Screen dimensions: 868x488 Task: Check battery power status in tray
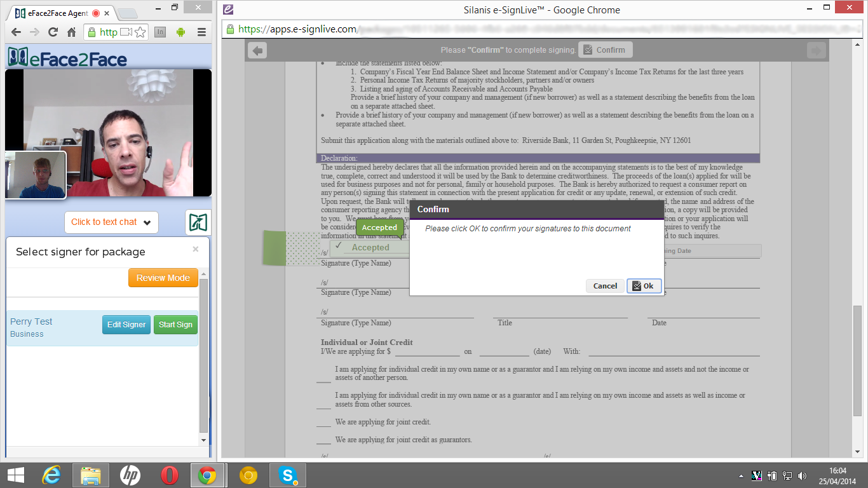pos(772,475)
